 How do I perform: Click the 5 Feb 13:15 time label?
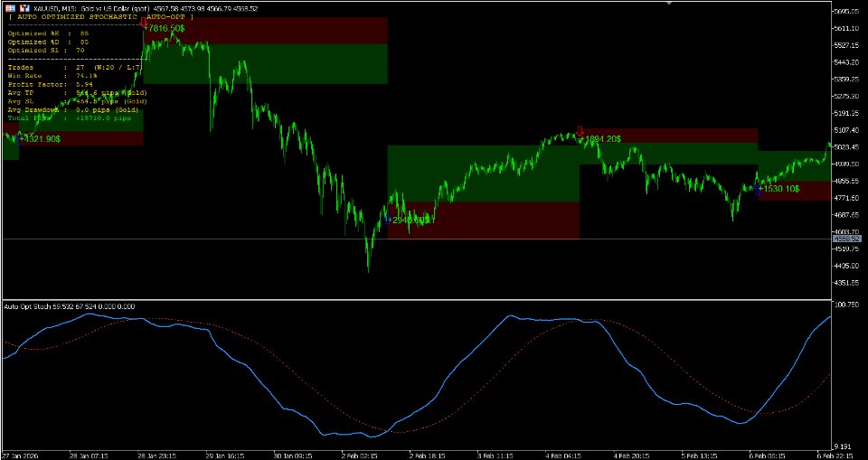tap(699, 455)
